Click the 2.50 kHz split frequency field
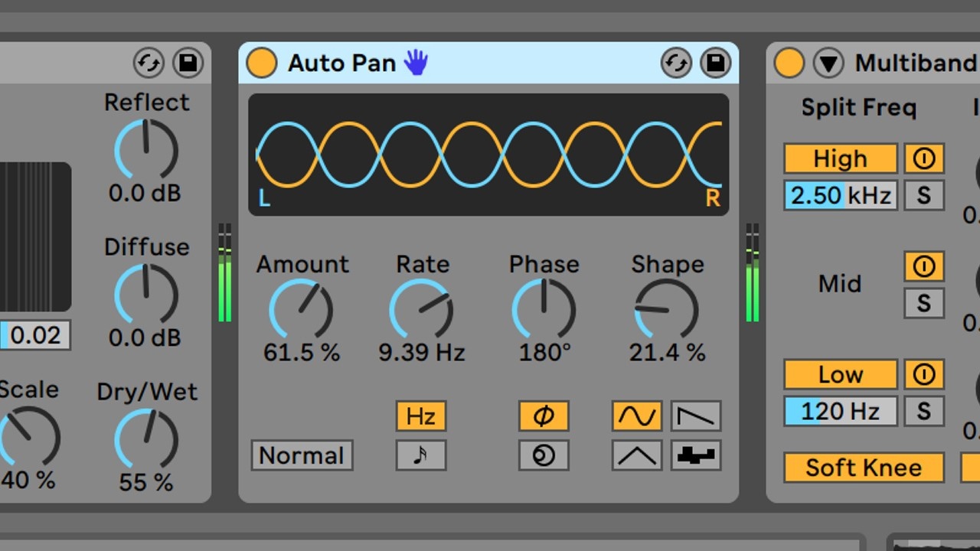Image resolution: width=980 pixels, height=551 pixels. coord(841,196)
